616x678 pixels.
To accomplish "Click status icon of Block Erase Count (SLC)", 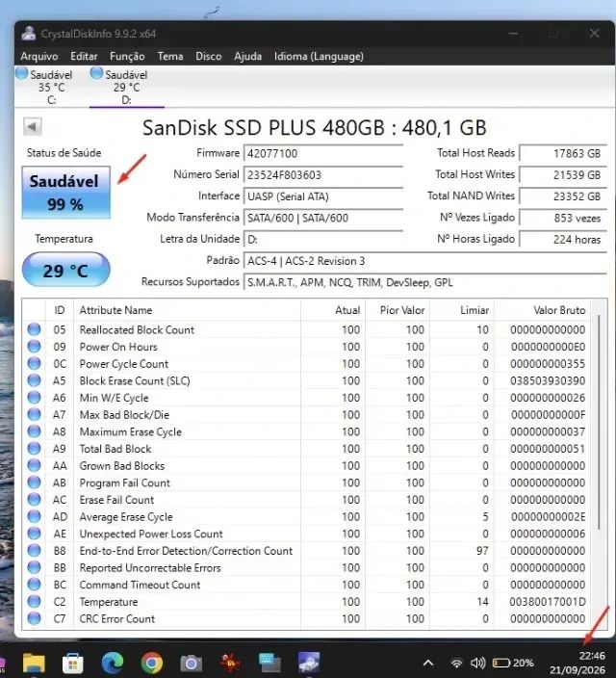I will [34, 380].
